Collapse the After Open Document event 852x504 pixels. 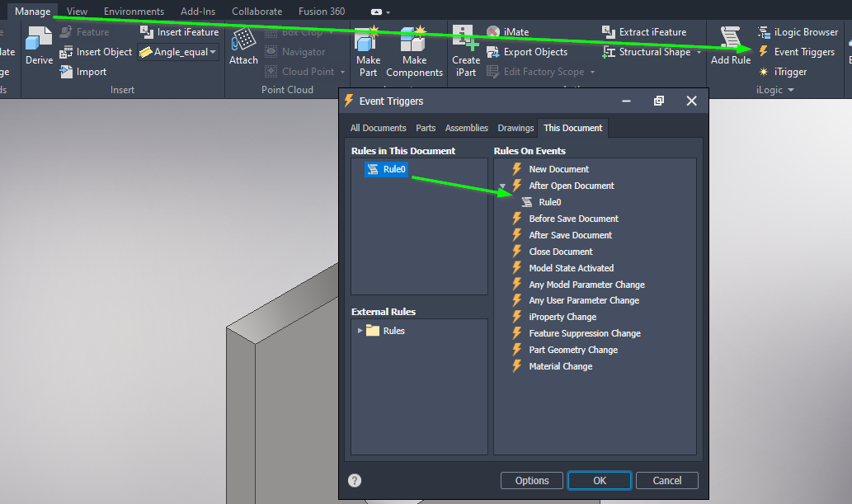point(503,186)
